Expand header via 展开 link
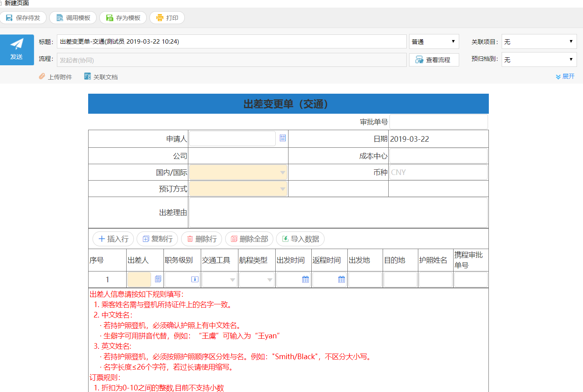 (x=565, y=76)
